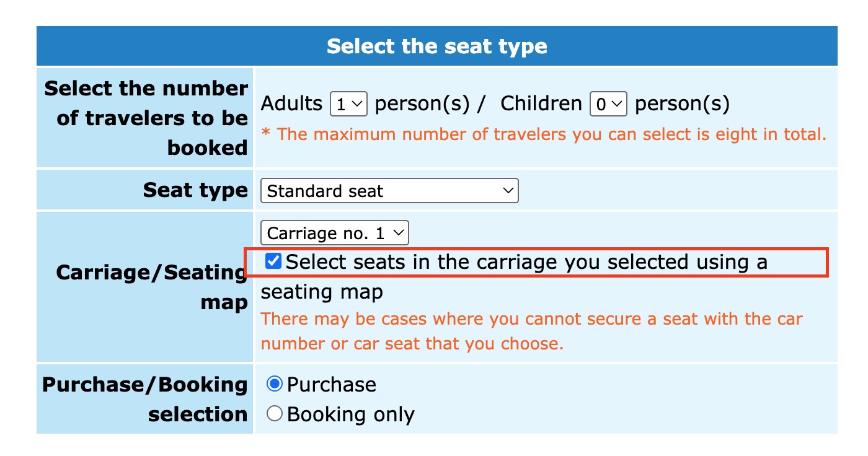
Task: Open the Carriage no. 1 dropdown
Action: (335, 232)
